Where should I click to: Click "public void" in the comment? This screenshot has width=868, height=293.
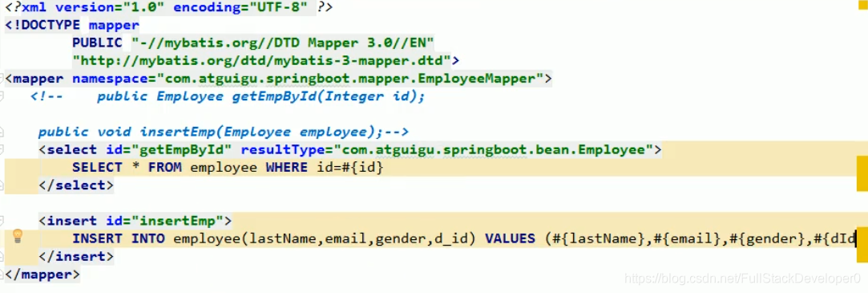(x=85, y=132)
